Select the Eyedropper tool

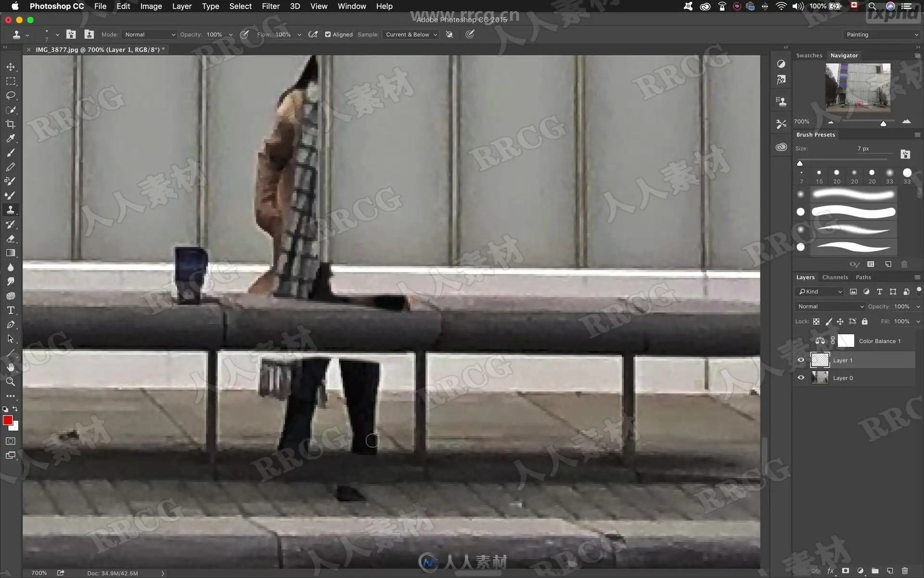click(x=11, y=139)
